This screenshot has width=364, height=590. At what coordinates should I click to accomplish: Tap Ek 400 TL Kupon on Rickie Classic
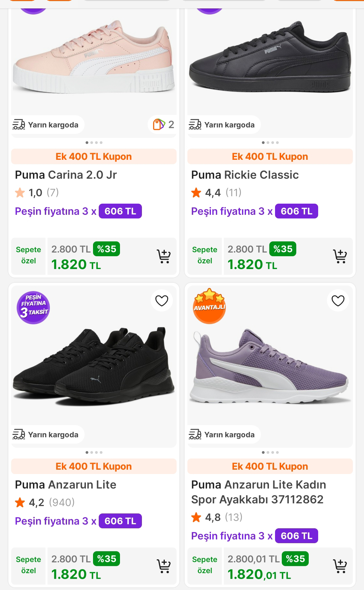pos(270,156)
